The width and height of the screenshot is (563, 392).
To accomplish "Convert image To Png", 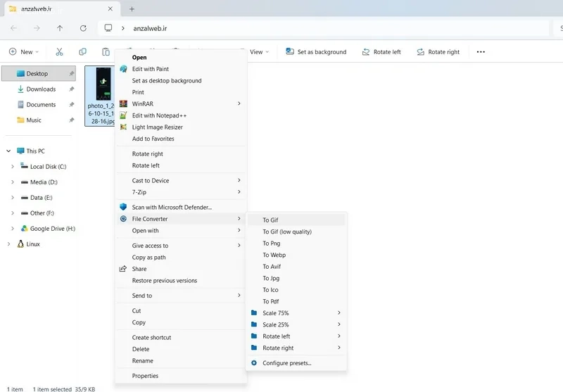I will tap(296, 243).
